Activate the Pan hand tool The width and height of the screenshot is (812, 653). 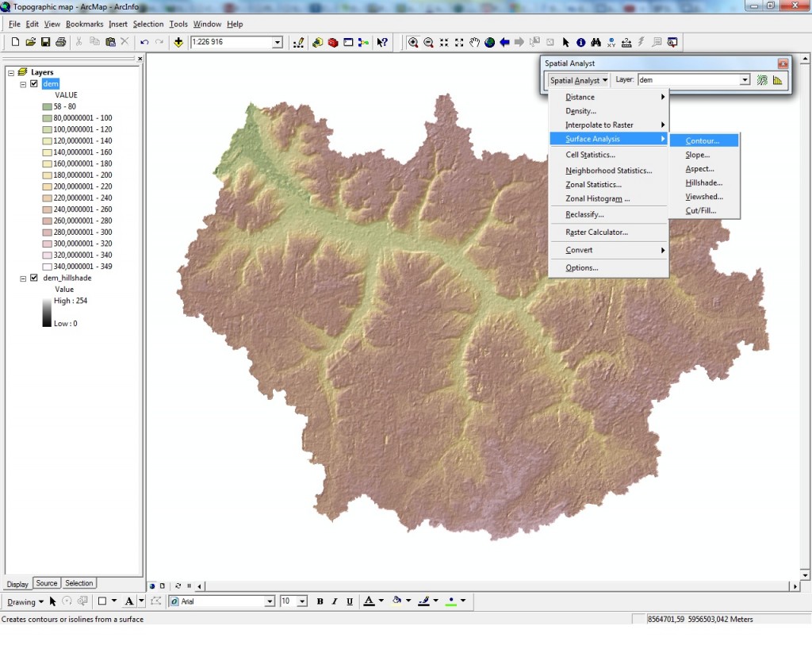474,42
